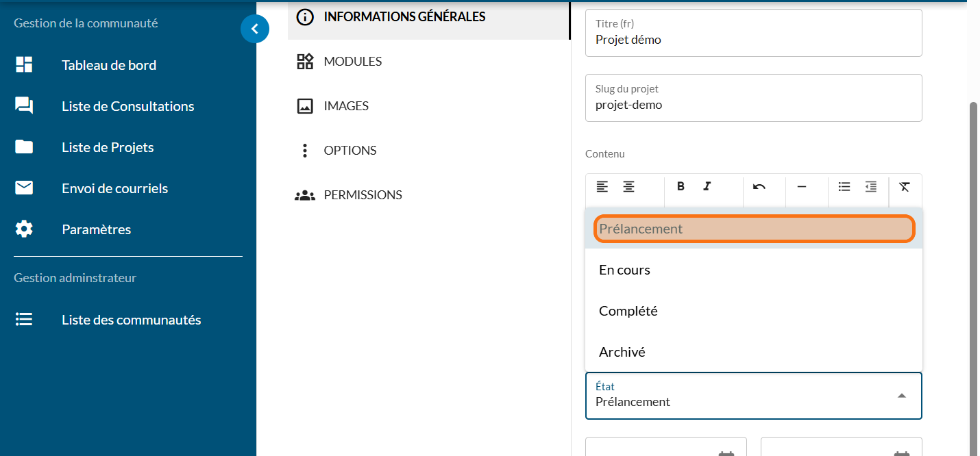
Task: Insert a horizontal rule in the editor
Action: click(x=801, y=187)
